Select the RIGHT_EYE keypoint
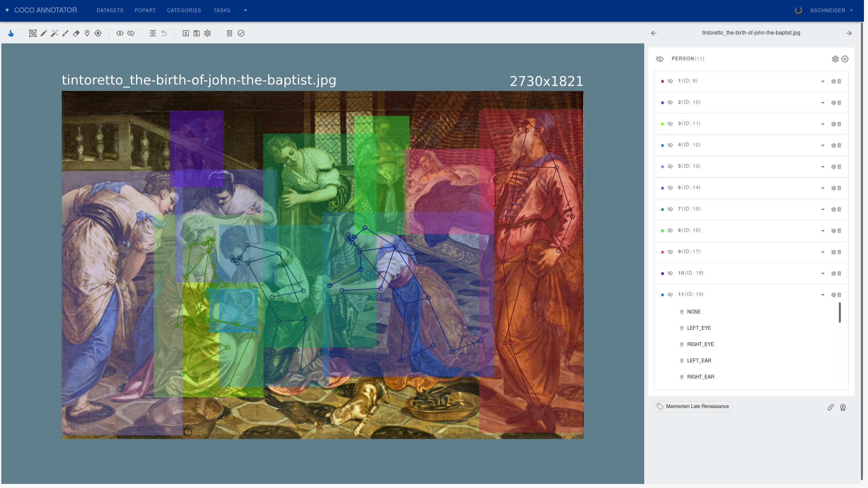Viewport: 868px width, 488px height. (701, 344)
